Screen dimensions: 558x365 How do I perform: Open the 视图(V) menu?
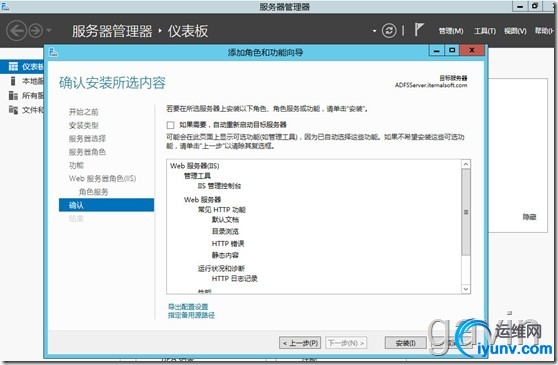[x=515, y=31]
